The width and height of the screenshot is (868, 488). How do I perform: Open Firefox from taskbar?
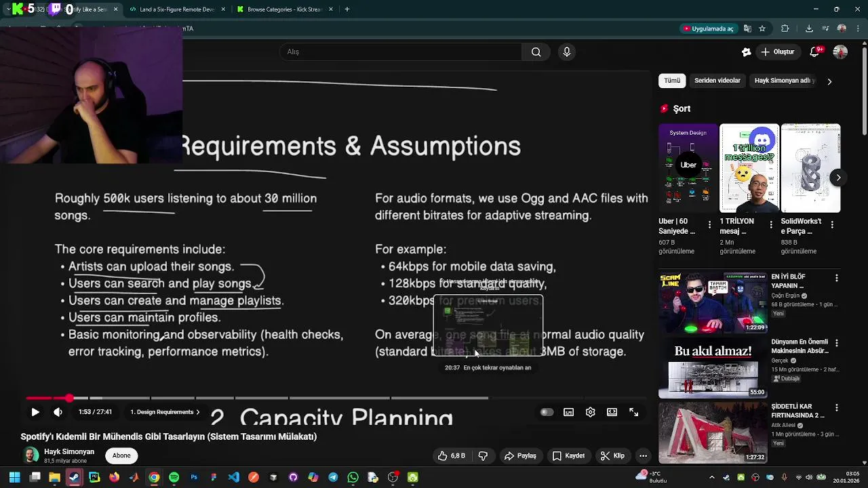point(115,477)
